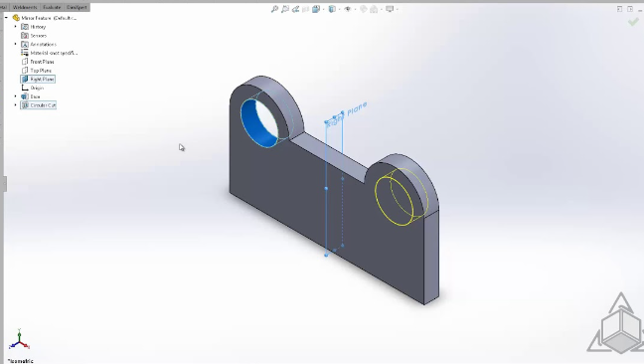Click the tile viewport left button
644x364 pixels.
619,9
